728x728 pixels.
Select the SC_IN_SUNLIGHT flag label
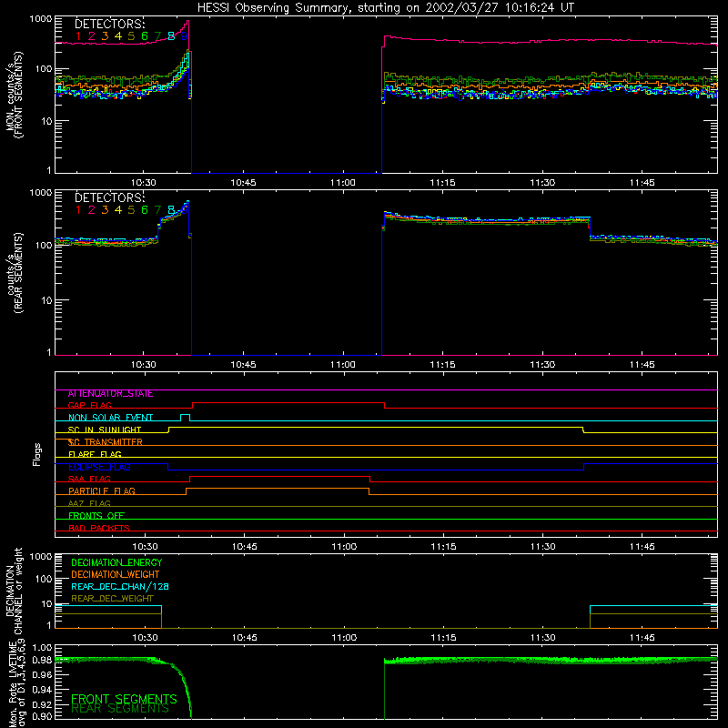[x=105, y=430]
